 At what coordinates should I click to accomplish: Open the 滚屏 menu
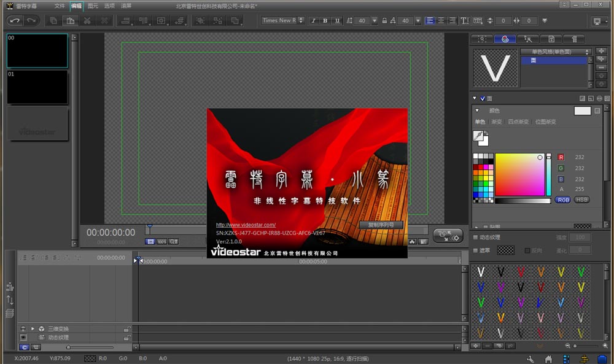126,6
